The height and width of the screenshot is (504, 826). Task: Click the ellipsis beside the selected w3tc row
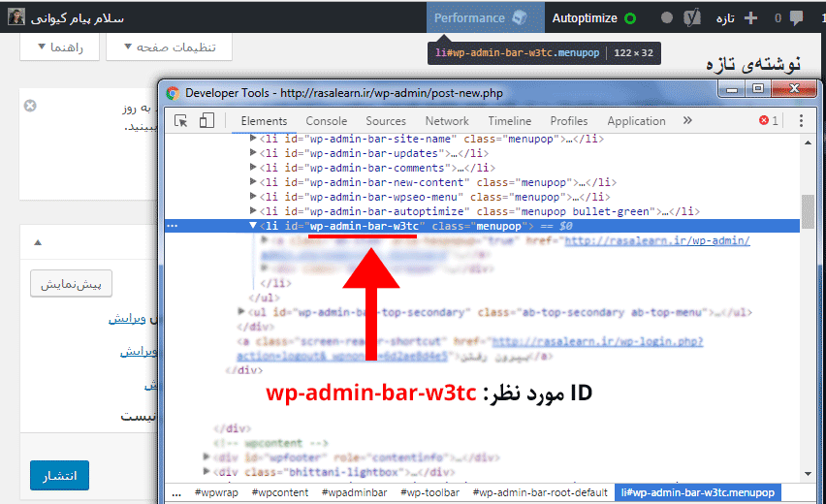[173, 226]
